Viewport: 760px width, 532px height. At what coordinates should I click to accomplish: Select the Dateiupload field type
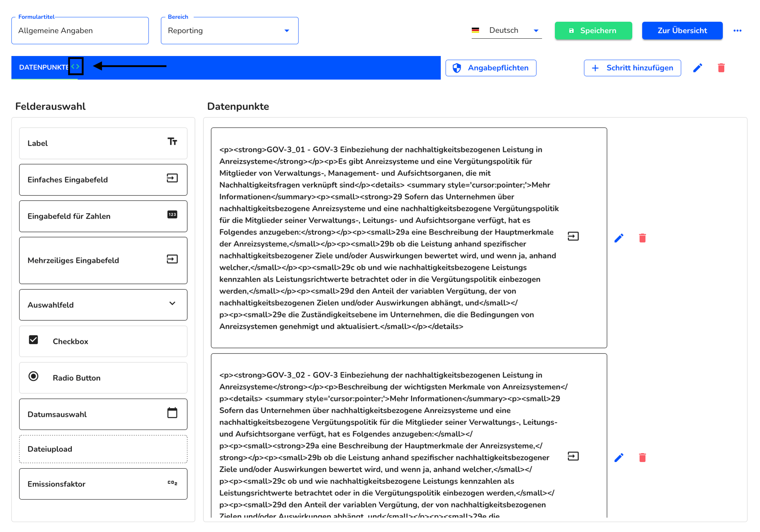tap(103, 449)
